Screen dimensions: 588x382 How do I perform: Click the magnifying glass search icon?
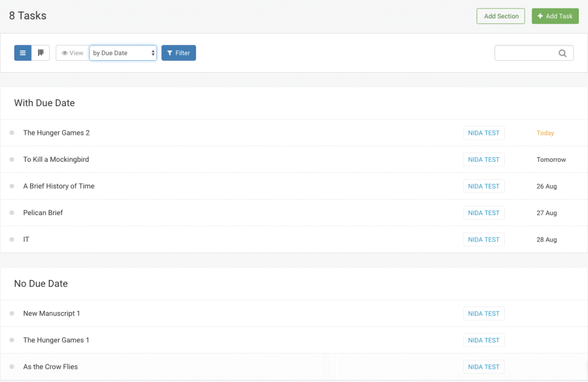point(563,52)
